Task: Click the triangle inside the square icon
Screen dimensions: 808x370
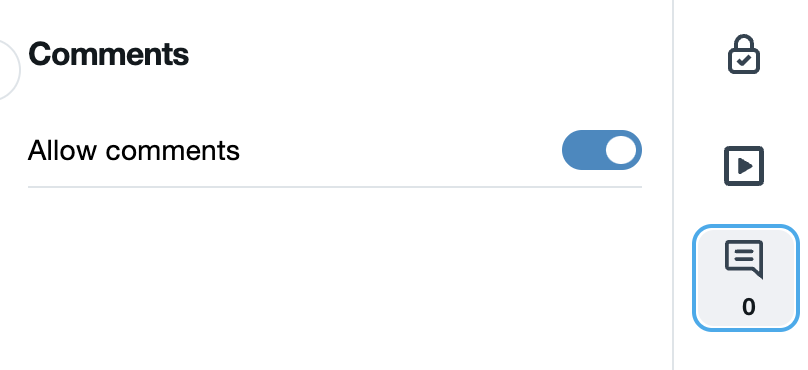Action: (745, 166)
